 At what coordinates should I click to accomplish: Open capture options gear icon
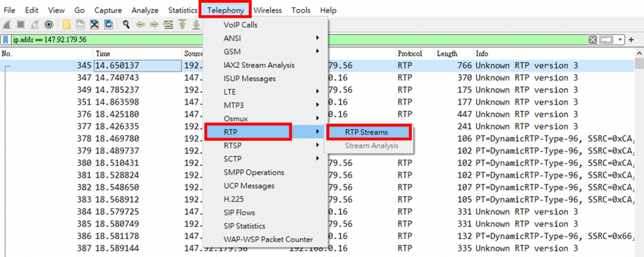pos(49,25)
